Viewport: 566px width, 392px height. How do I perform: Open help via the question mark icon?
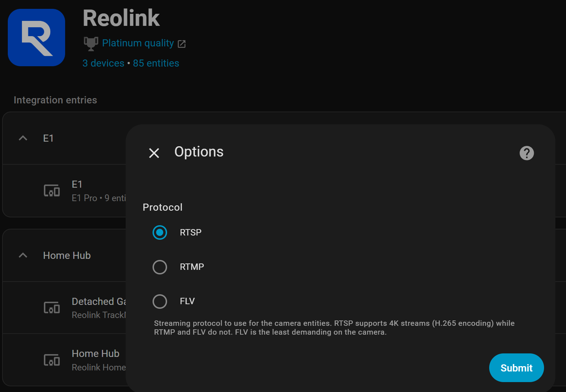[x=526, y=153]
